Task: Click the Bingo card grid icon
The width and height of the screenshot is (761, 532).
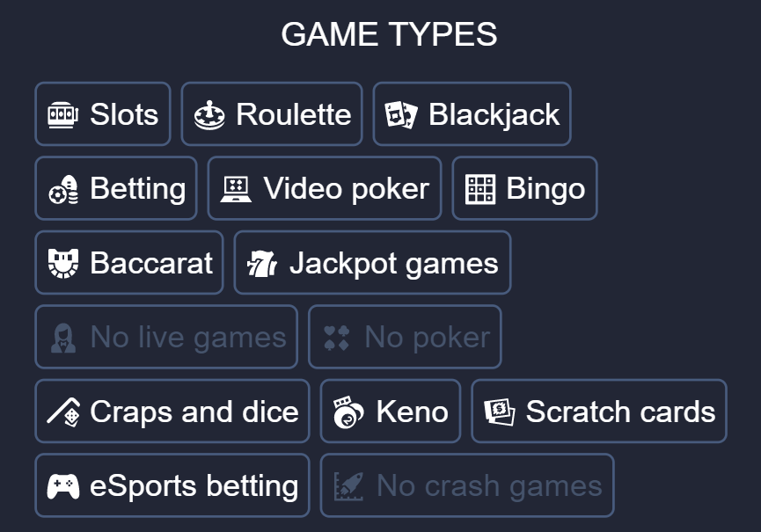Action: [481, 187]
